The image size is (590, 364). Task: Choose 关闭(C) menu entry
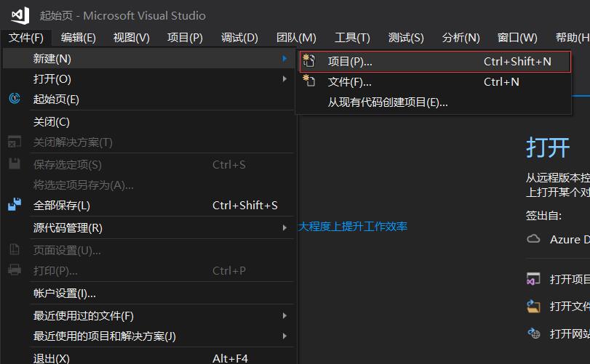pyautogui.click(x=149, y=122)
